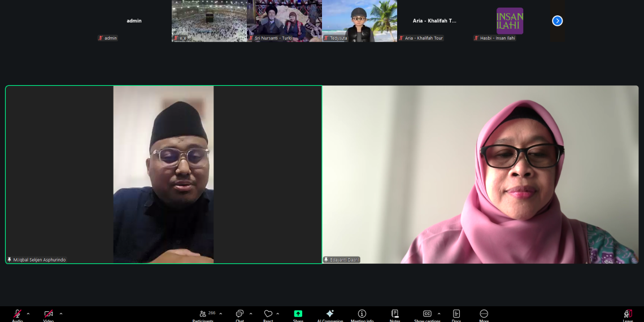Screen dimensions: 644x322
Task: Click muted mic icon on Aria label
Action: 401,38
